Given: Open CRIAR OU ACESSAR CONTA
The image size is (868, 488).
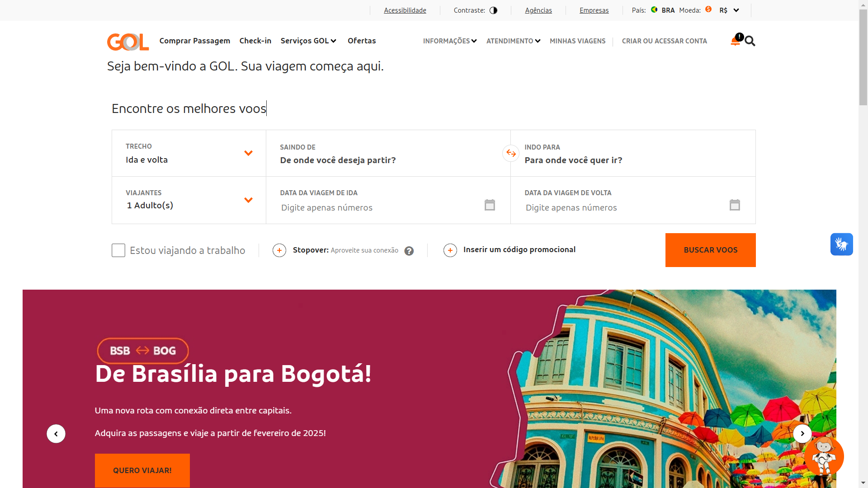Looking at the screenshot, I should point(664,41).
